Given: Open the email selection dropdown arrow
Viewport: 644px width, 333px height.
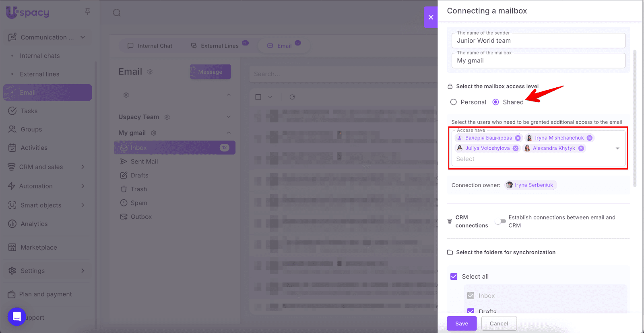Looking at the screenshot, I should pos(270,97).
